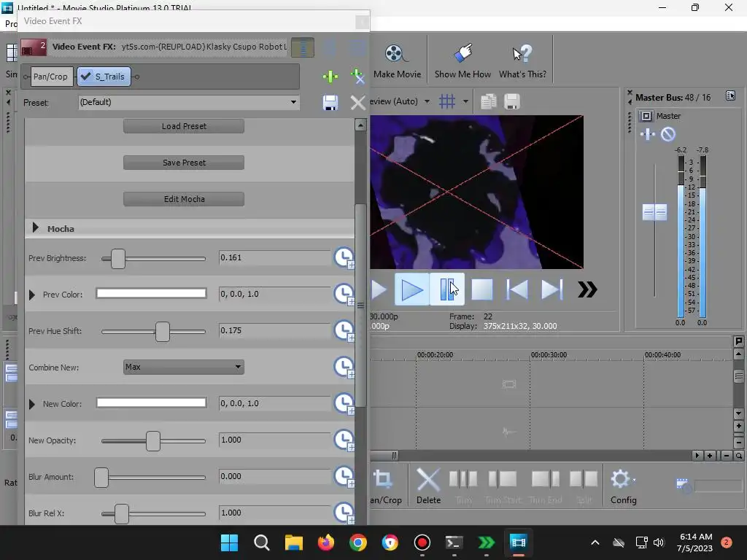Click the Master bus mute icon
The width and height of the screenshot is (747, 560).
pyautogui.click(x=668, y=135)
